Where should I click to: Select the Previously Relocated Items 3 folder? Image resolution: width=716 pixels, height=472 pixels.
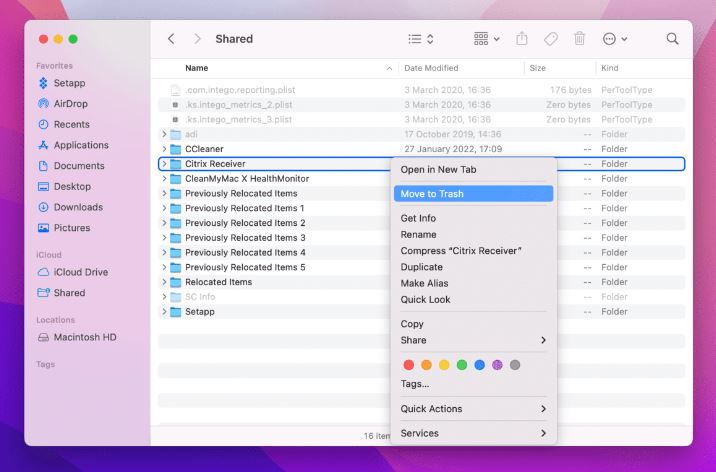[245, 238]
